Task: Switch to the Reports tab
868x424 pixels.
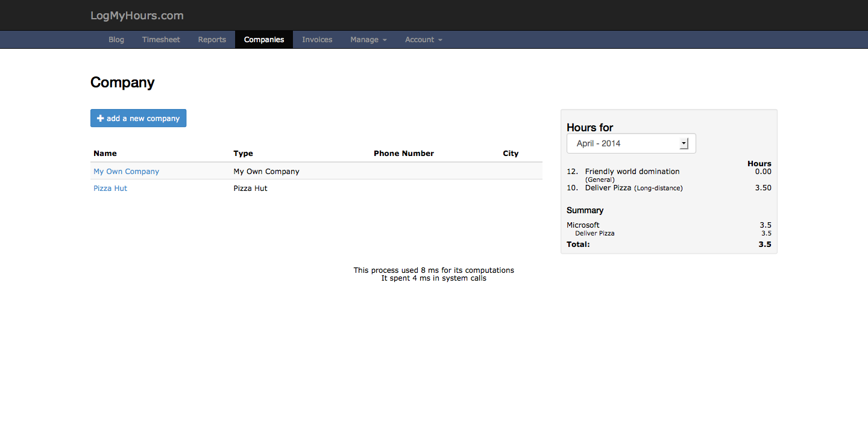Action: (212, 40)
